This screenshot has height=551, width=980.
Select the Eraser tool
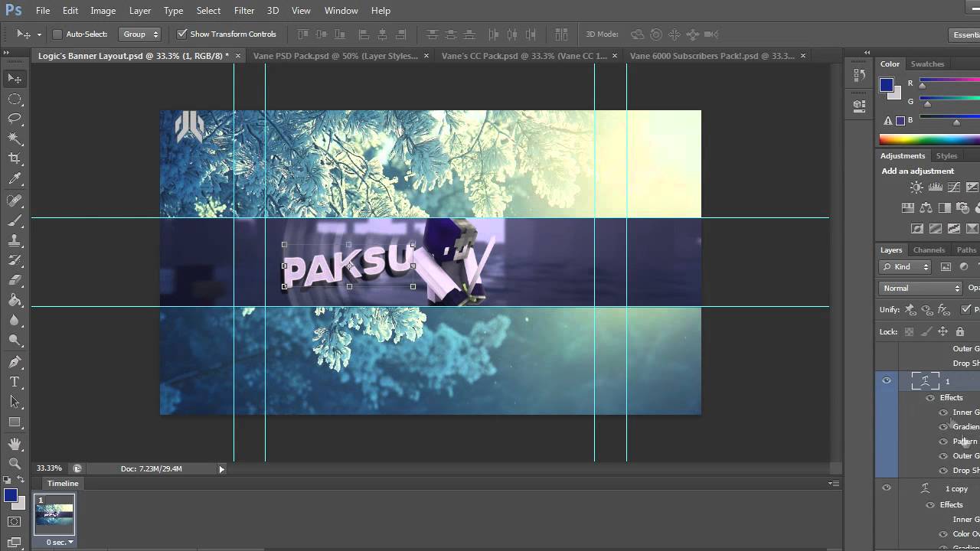pos(15,280)
